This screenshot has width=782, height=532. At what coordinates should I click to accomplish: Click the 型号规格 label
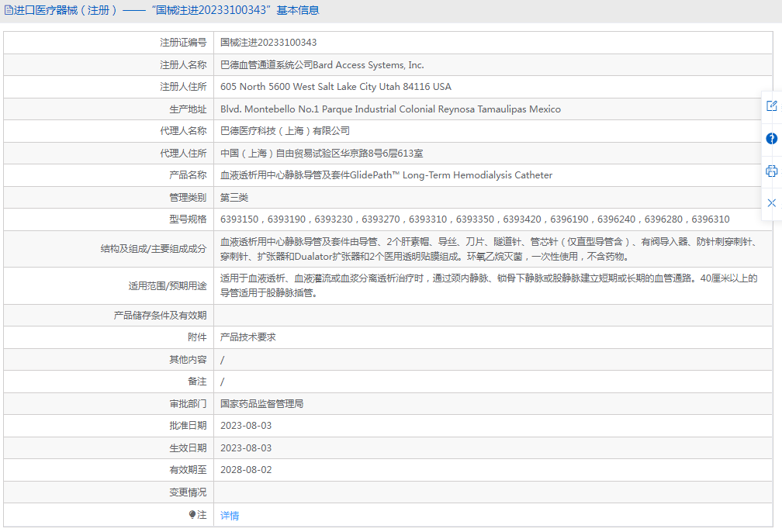click(188, 219)
